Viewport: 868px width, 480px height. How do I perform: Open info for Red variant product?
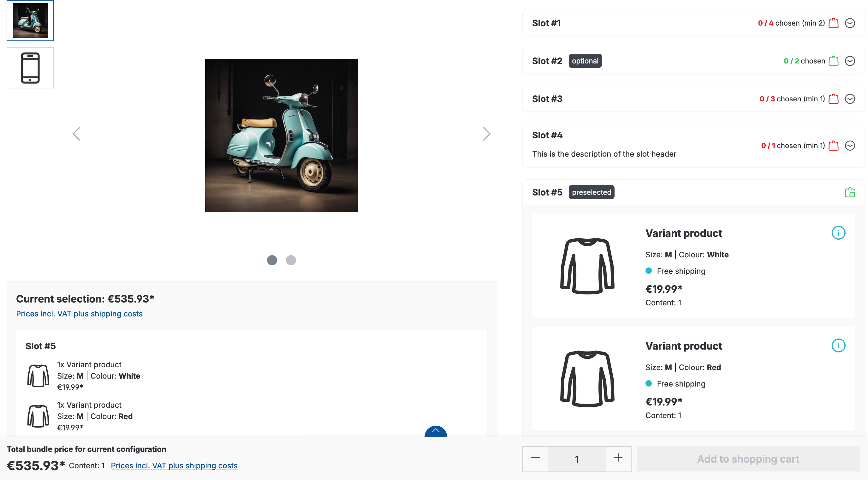[x=838, y=345]
